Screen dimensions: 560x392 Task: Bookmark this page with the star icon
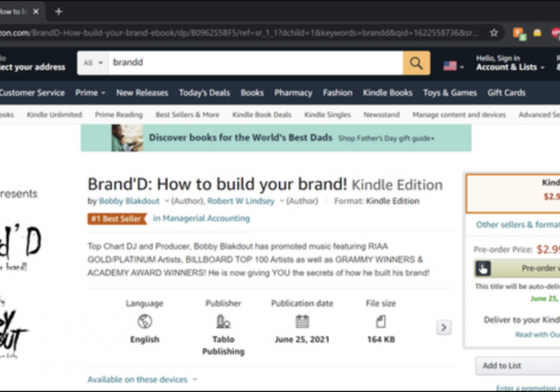(x=494, y=32)
